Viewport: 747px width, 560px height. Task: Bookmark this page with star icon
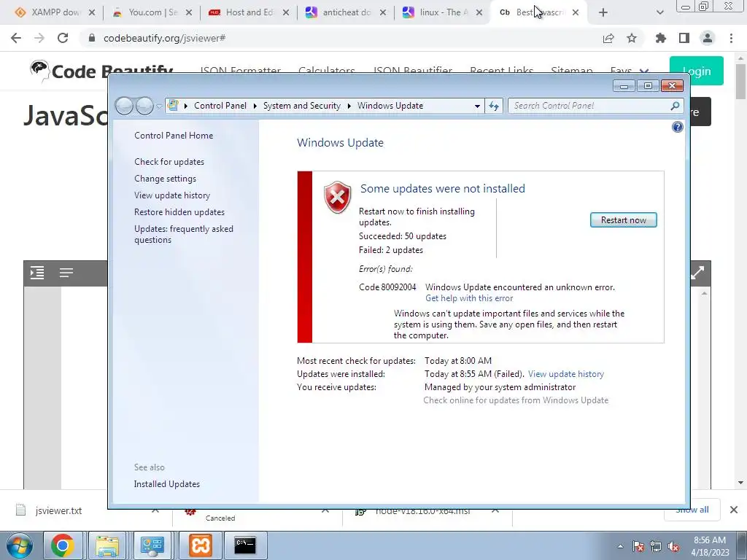632,38
